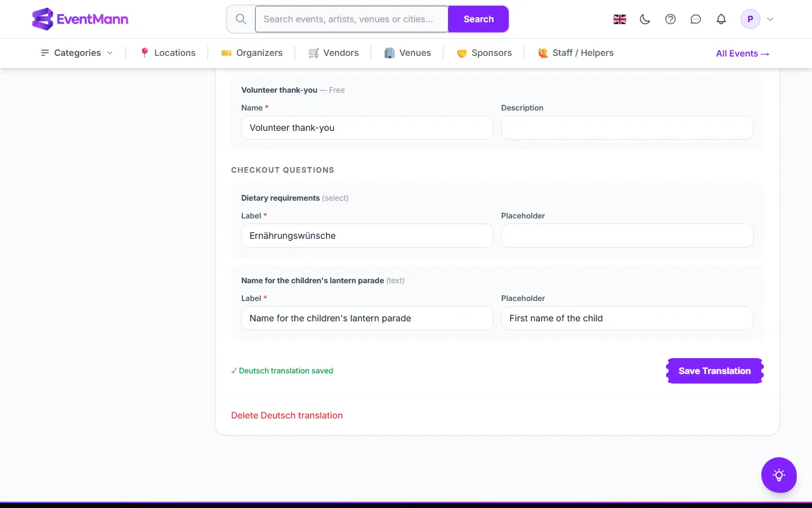Go to Locations
Viewport: 812px width, 508px height.
coord(167,53)
